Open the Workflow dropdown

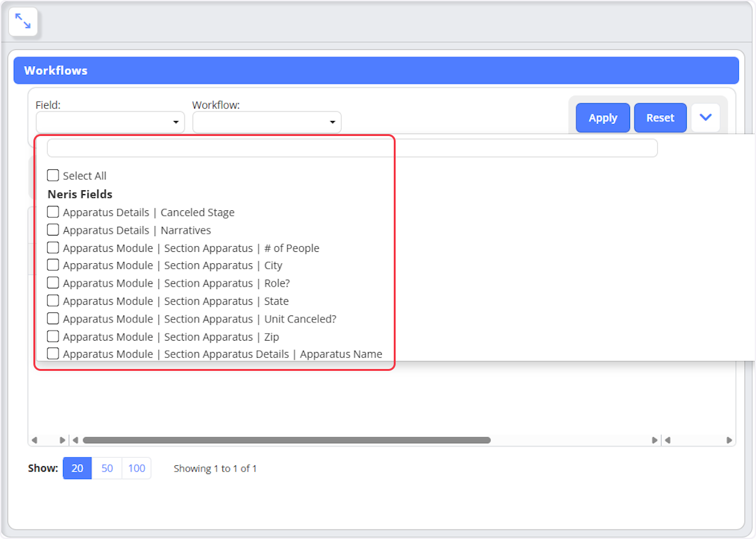[x=266, y=122]
